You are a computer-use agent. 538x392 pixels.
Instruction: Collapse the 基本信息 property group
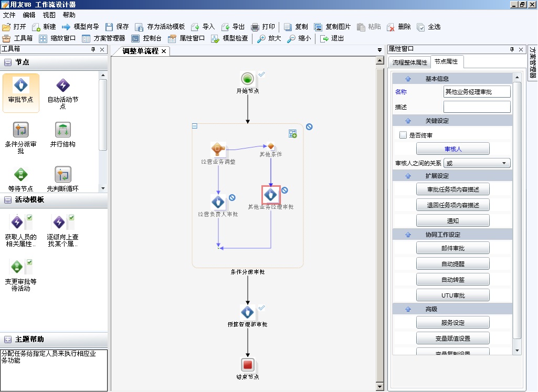tap(408, 79)
